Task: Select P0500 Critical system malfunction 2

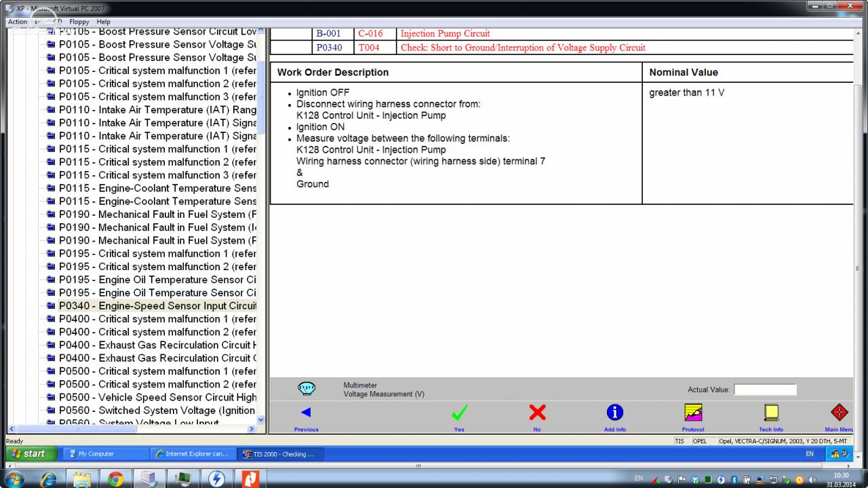Action: click(x=157, y=384)
